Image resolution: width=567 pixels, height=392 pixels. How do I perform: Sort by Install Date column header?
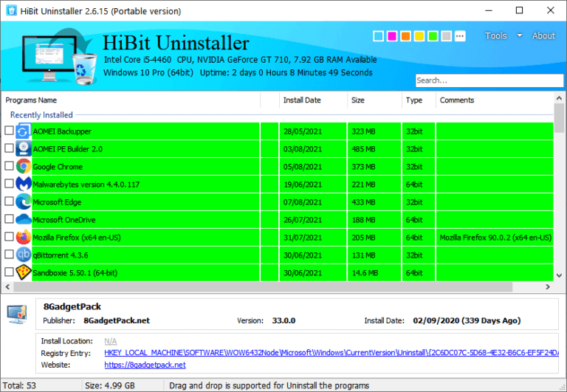click(x=313, y=100)
